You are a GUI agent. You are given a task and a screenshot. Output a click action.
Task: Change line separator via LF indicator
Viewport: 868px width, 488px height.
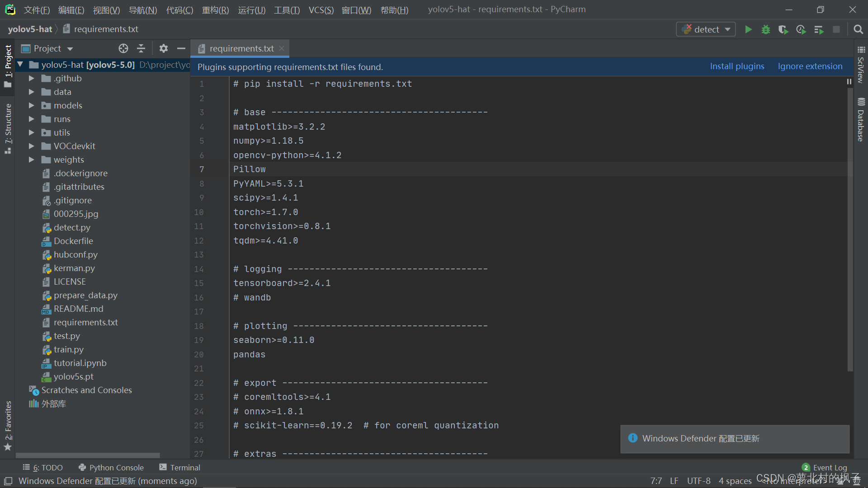[674, 481]
